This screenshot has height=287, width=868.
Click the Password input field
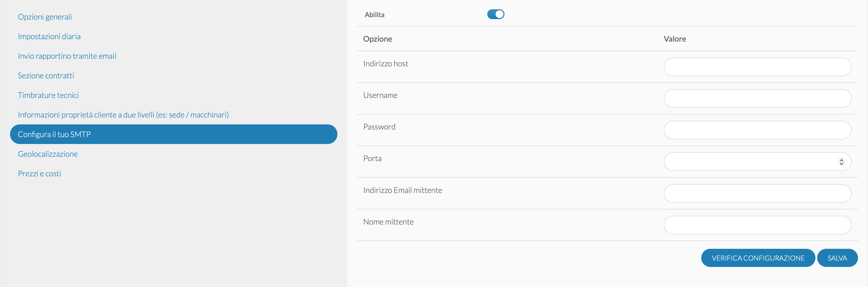757,130
